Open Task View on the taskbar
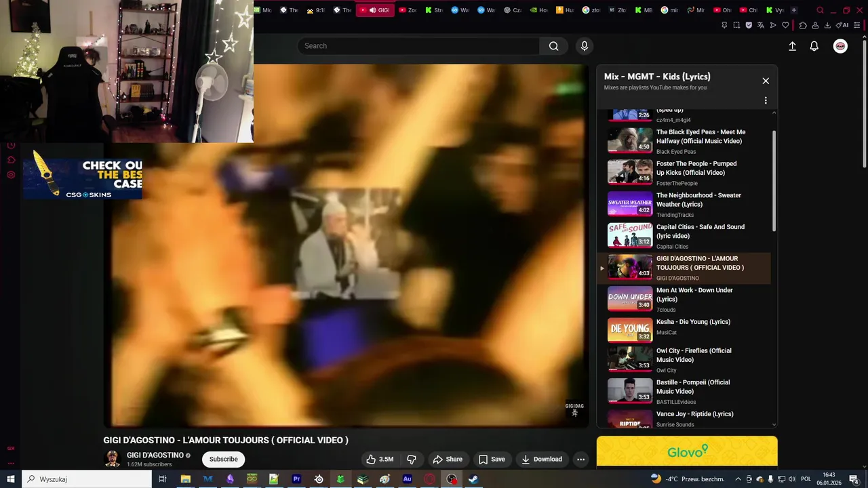 [163, 479]
